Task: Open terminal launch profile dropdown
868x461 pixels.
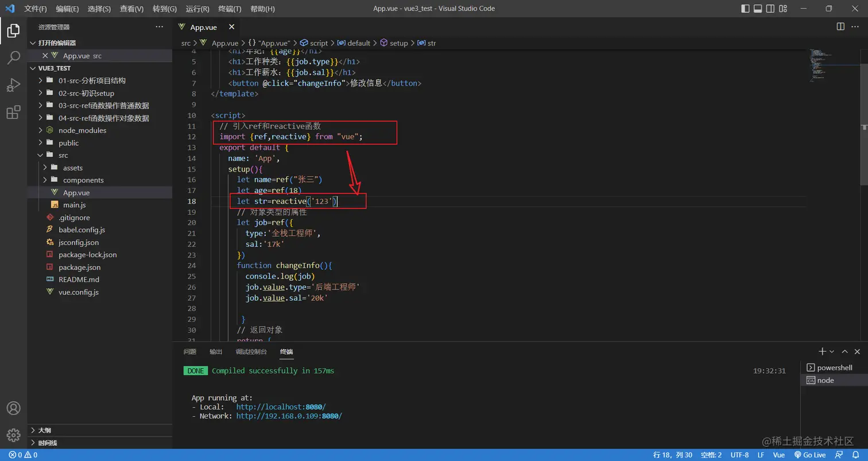Action: [831, 351]
